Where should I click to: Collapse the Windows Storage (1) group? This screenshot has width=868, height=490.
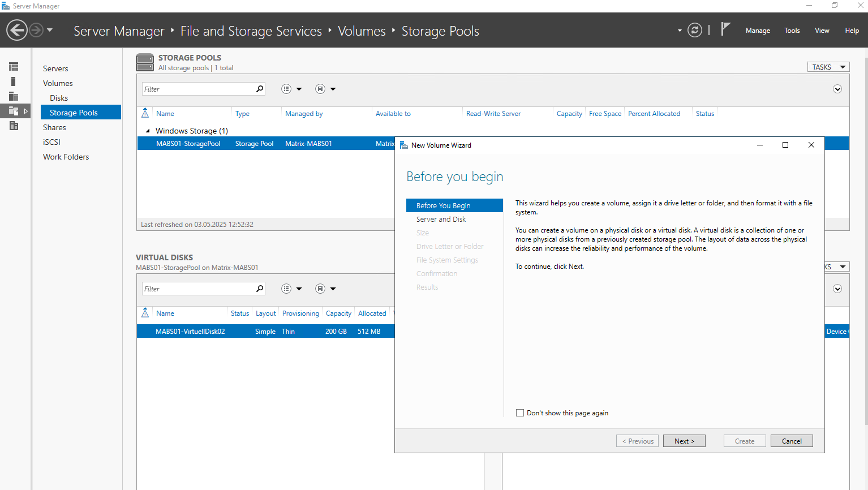pos(148,131)
